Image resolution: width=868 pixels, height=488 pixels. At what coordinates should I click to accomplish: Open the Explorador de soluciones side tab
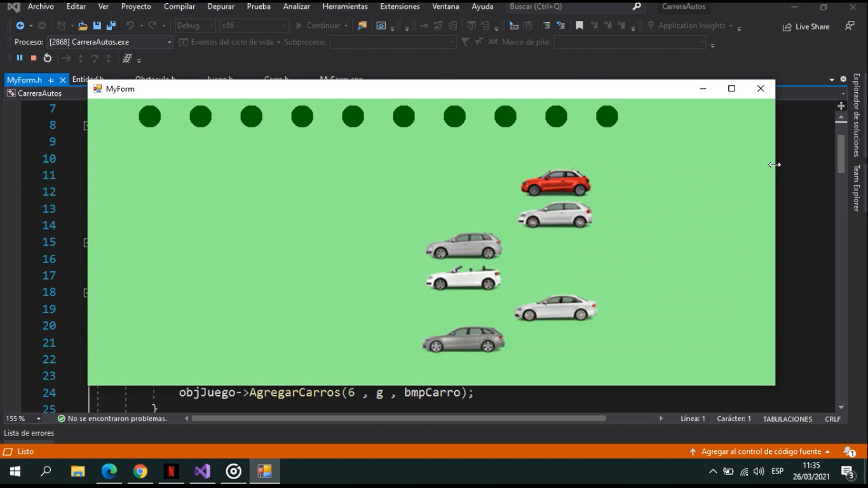tap(857, 116)
